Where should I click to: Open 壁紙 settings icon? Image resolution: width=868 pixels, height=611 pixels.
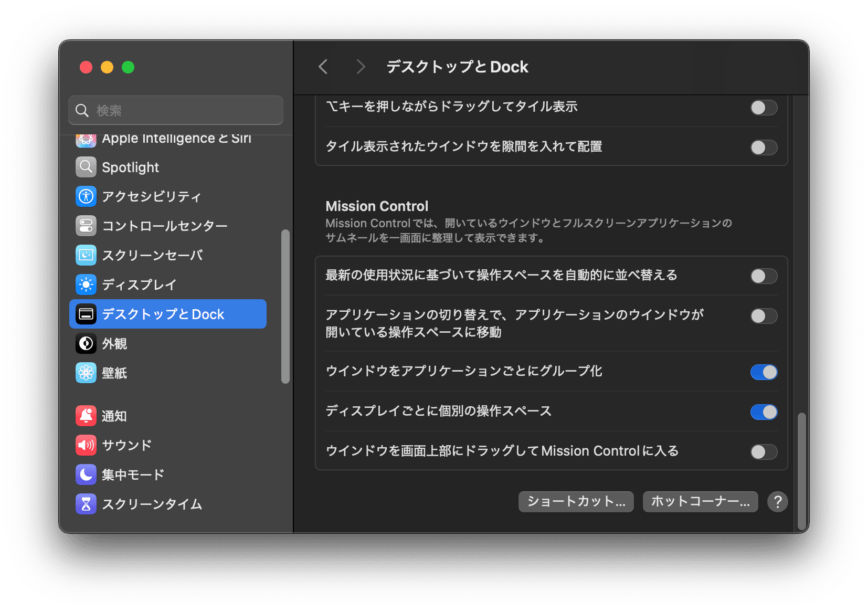click(x=86, y=373)
